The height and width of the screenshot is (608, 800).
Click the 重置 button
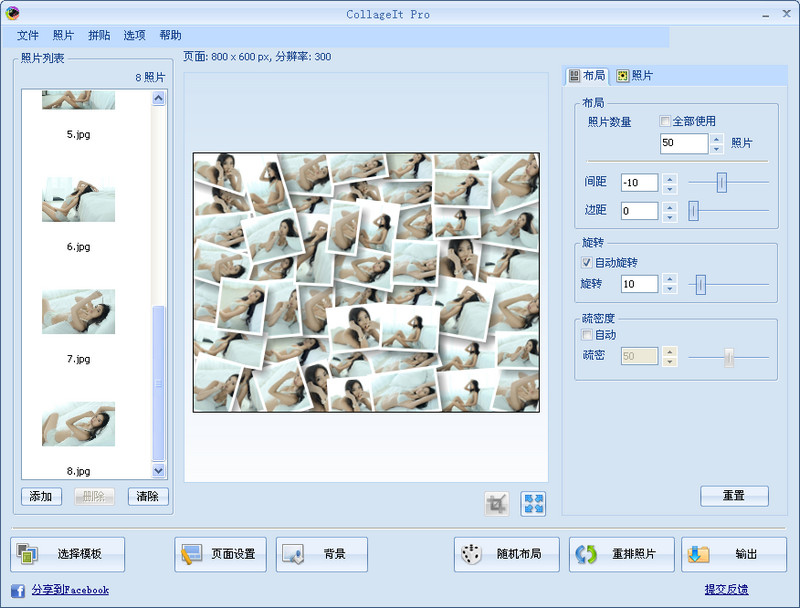[734, 495]
